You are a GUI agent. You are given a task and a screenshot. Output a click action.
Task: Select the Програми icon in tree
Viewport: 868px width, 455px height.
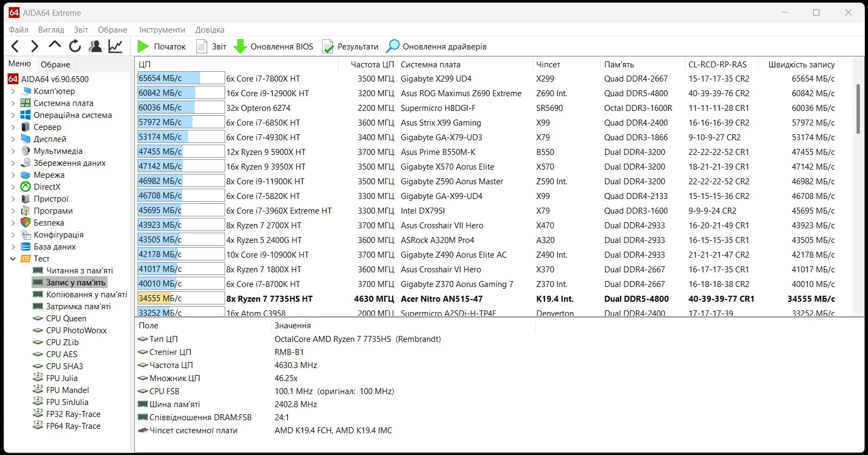click(x=26, y=211)
